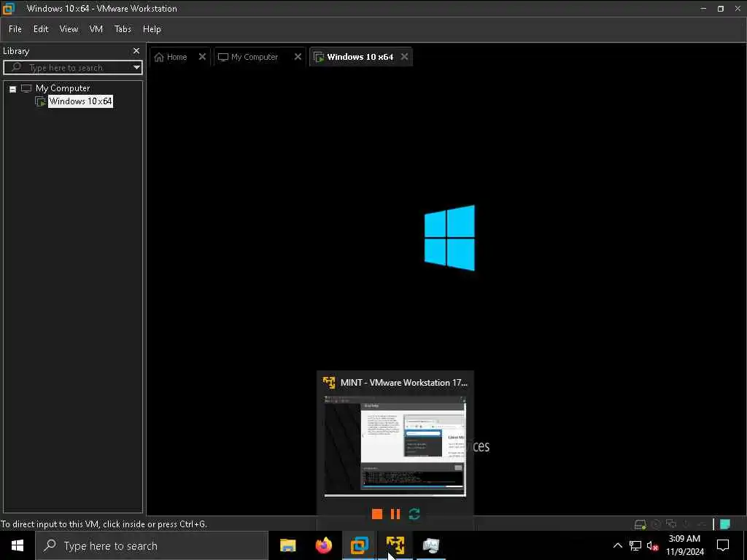Close the Windows 10 x64 tab

click(404, 57)
